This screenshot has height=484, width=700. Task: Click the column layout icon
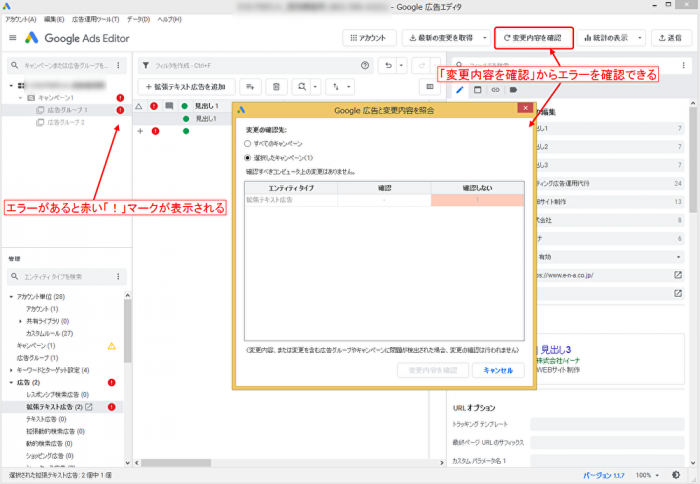coord(430,87)
